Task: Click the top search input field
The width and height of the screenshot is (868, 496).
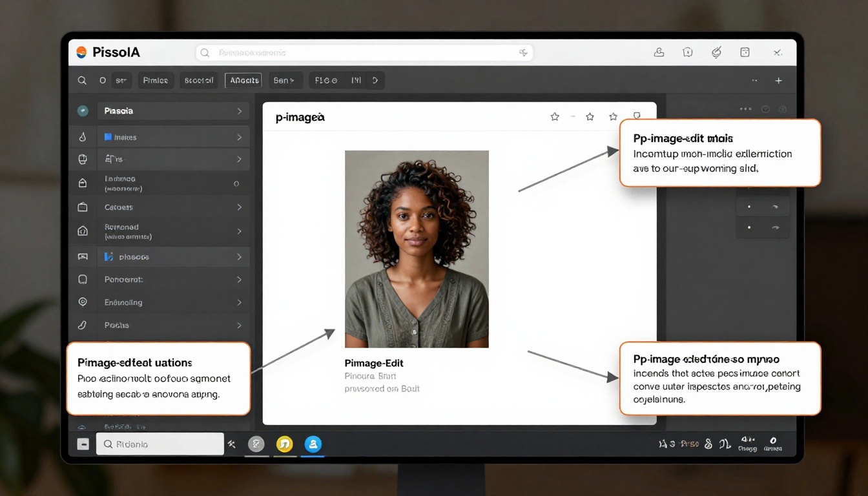Action: (x=364, y=53)
